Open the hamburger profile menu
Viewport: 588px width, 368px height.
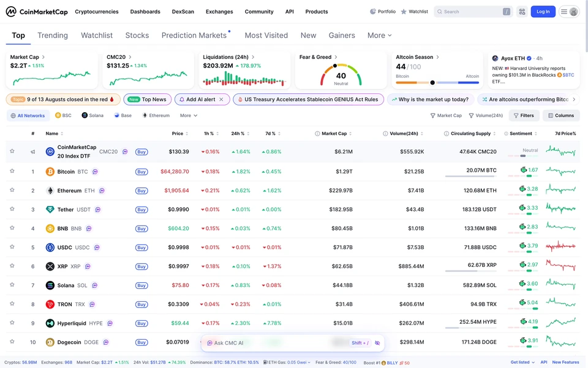click(x=569, y=12)
